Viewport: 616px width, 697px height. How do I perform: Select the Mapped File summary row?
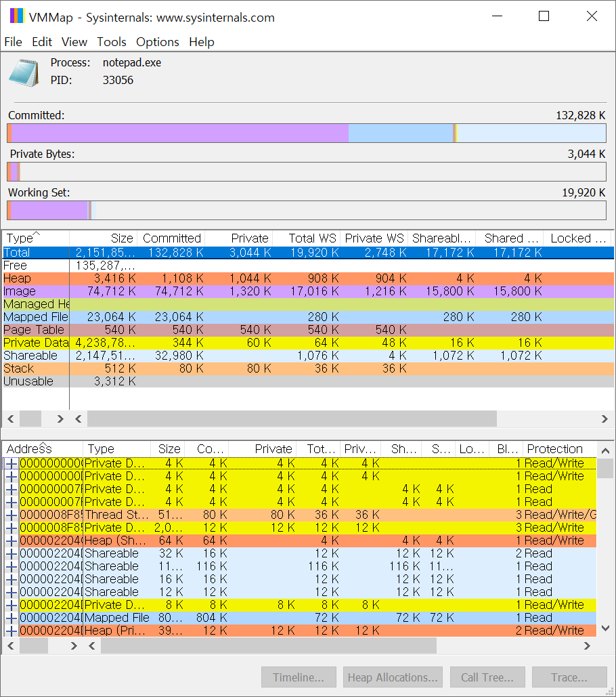(308, 317)
